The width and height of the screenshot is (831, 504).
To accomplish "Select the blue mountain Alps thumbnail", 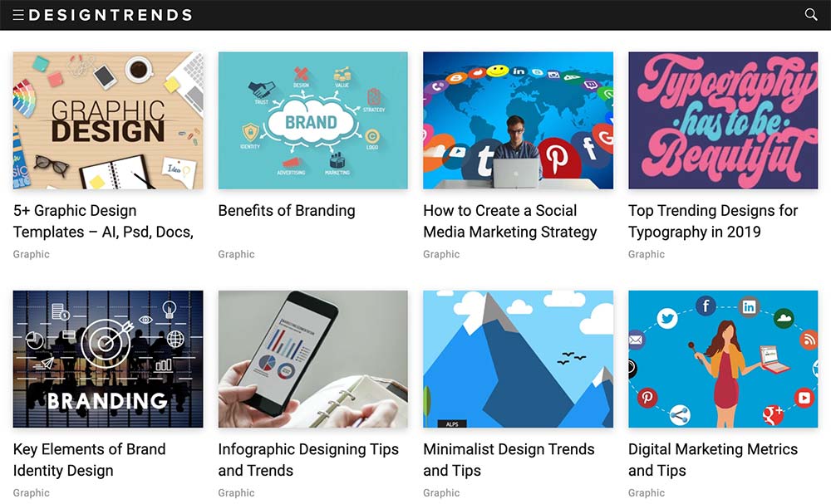I will coord(519,359).
